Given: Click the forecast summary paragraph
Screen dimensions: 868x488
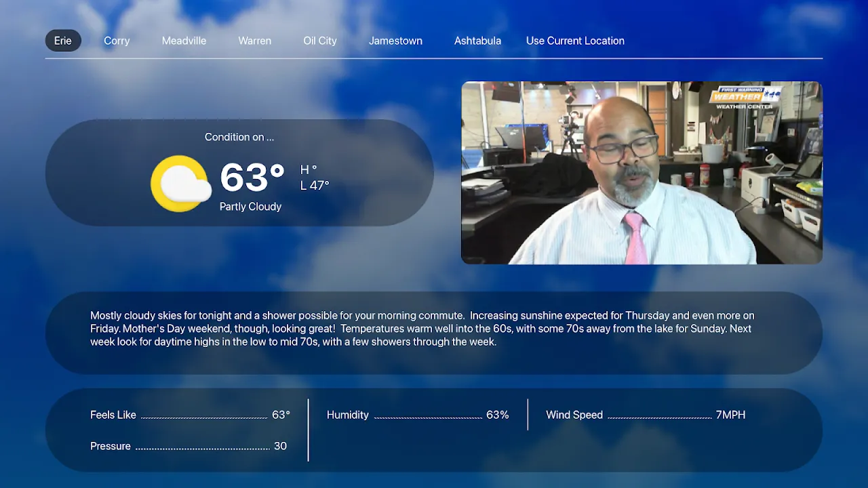Looking at the screenshot, I should (x=422, y=329).
